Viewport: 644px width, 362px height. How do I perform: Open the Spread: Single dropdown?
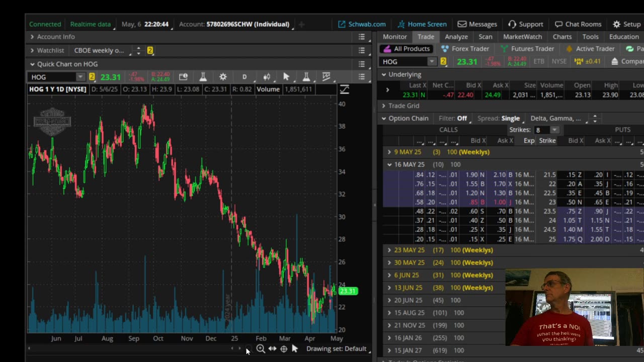click(x=499, y=119)
